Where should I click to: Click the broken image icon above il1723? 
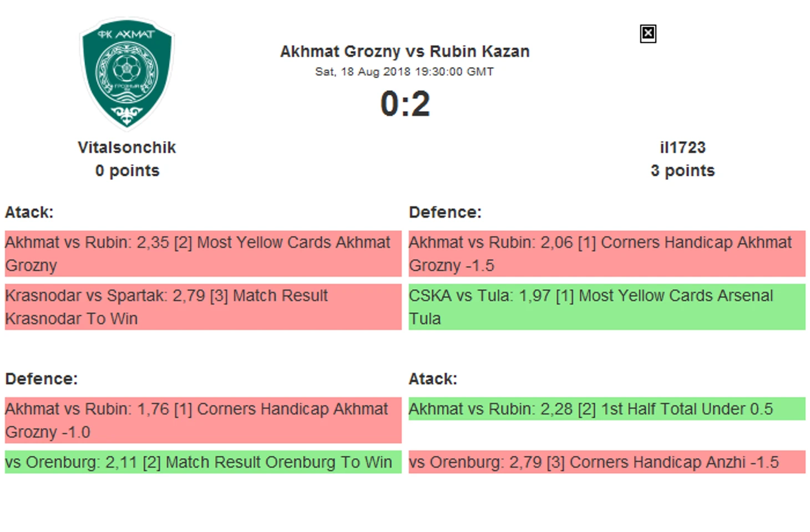[647, 34]
